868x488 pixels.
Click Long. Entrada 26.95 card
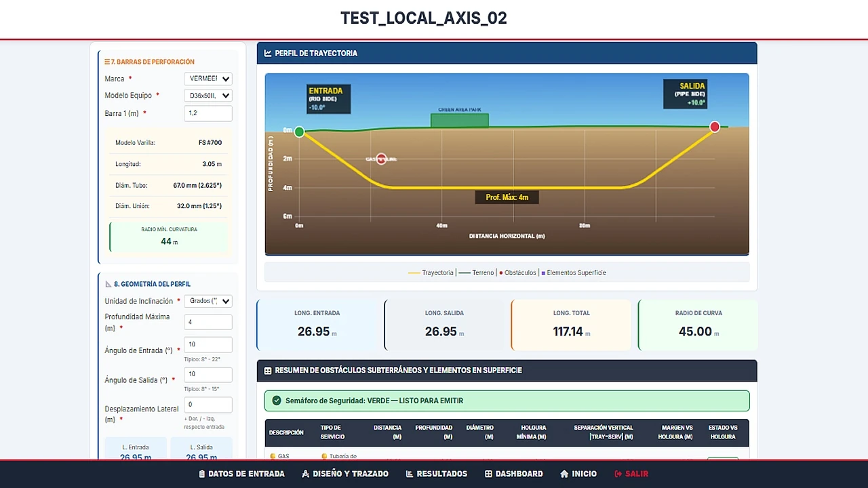pos(317,325)
